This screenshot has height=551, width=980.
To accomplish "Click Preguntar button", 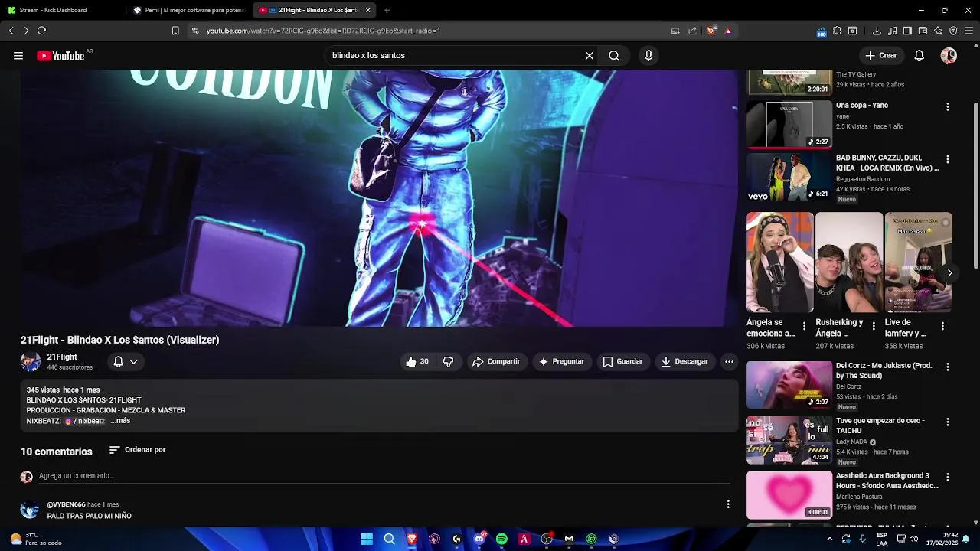I will (561, 362).
